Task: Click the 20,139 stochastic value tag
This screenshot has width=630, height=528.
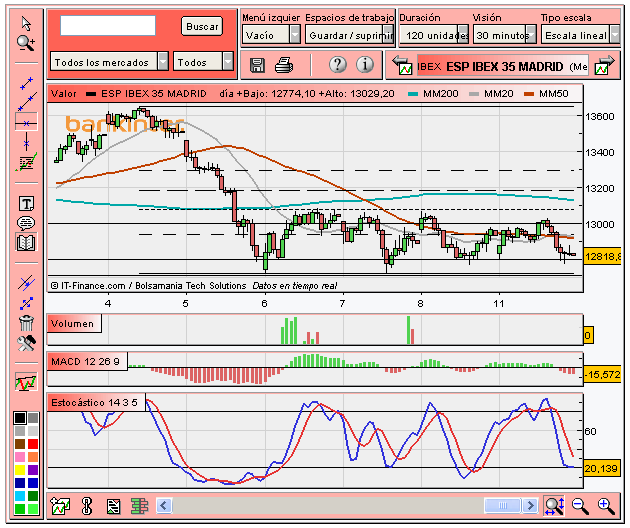Action: (x=601, y=469)
